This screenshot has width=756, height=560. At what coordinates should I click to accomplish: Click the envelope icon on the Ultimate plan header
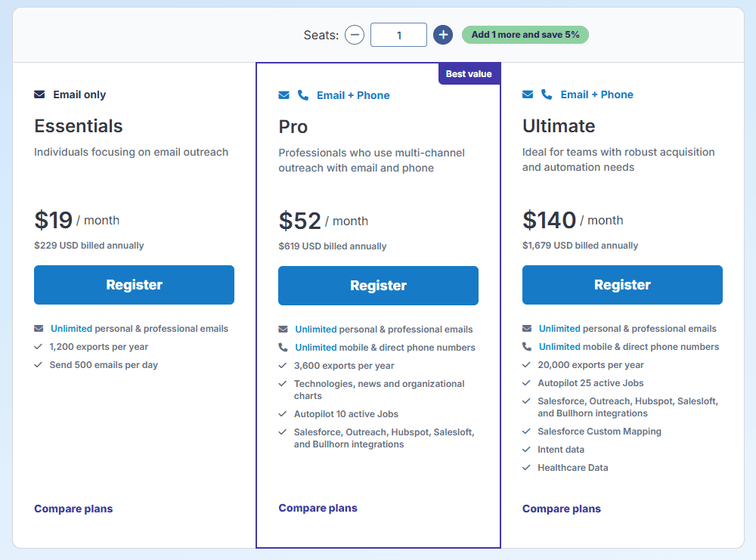point(527,94)
